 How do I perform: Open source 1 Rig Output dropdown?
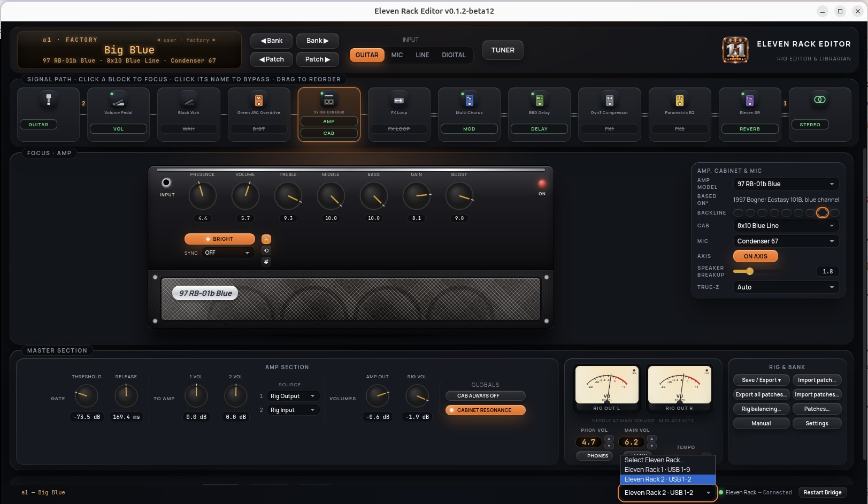[x=293, y=396]
